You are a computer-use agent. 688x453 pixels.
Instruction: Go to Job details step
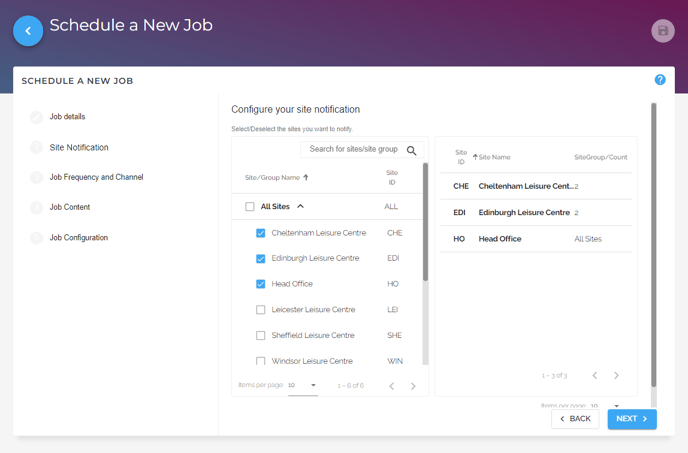coord(67,117)
